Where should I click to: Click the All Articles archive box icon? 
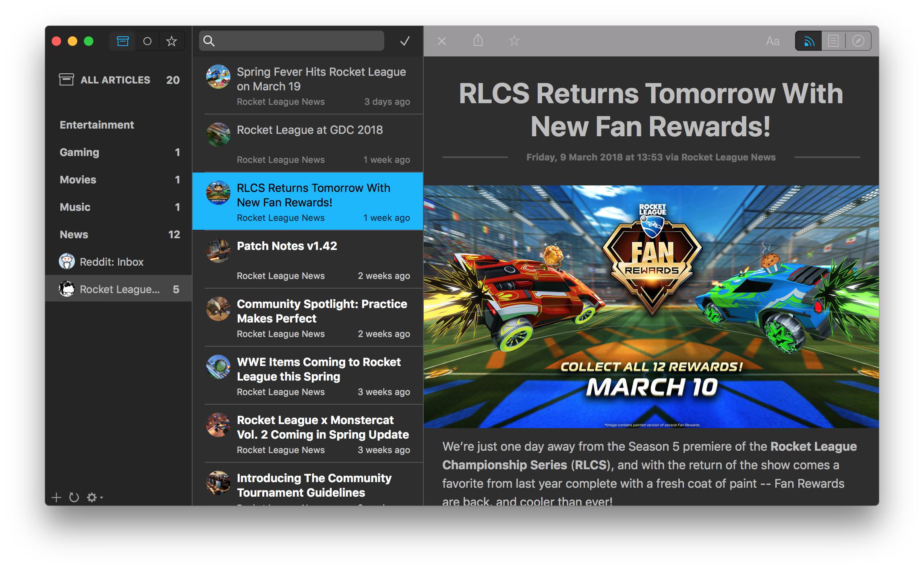pyautogui.click(x=66, y=79)
